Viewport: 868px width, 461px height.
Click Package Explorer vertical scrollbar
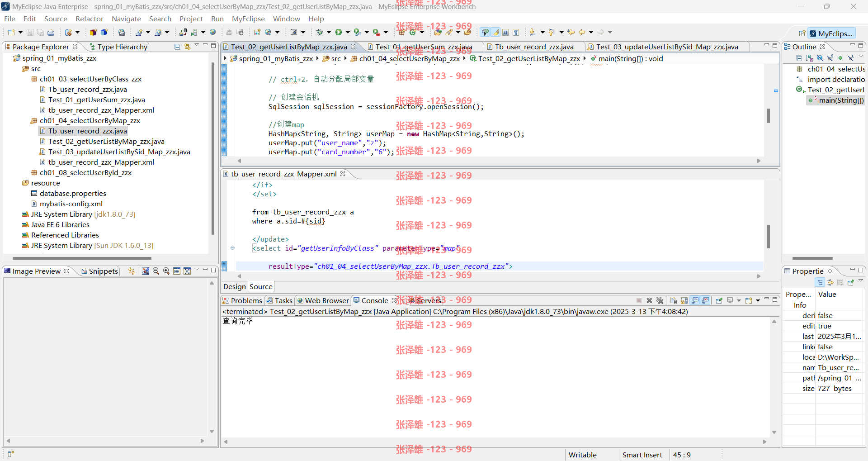pos(212,149)
